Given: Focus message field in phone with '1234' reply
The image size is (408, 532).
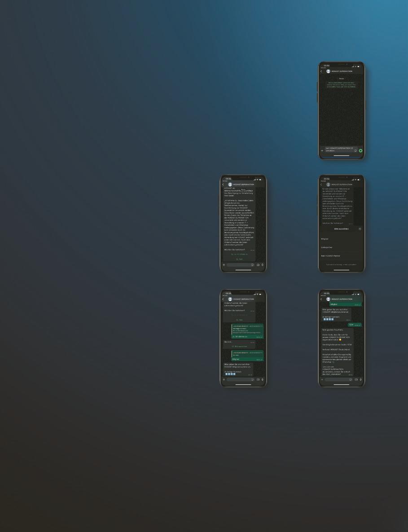Looking at the screenshot, I should [339, 380].
